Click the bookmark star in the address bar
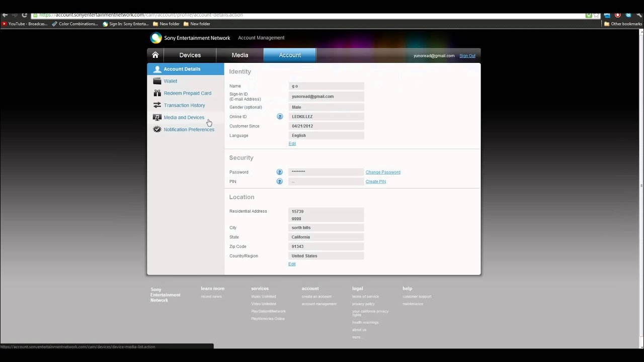Image resolution: width=644 pixels, height=362 pixels. click(x=596, y=15)
